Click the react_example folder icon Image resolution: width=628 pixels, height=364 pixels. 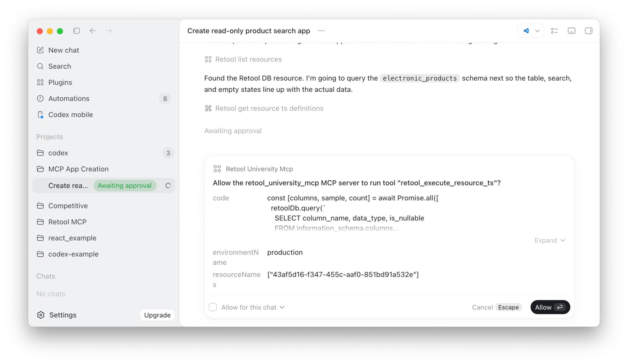point(40,238)
